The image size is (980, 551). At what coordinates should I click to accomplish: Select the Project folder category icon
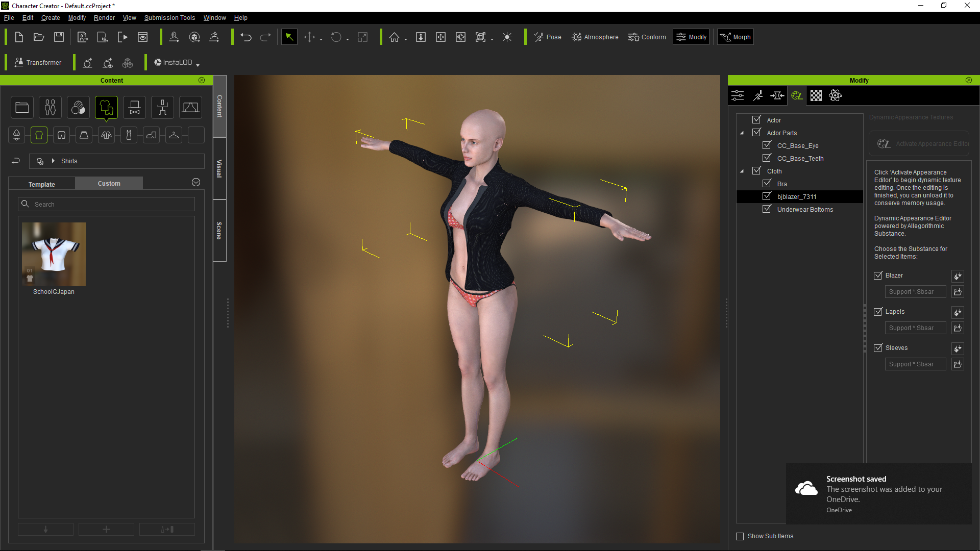point(22,108)
